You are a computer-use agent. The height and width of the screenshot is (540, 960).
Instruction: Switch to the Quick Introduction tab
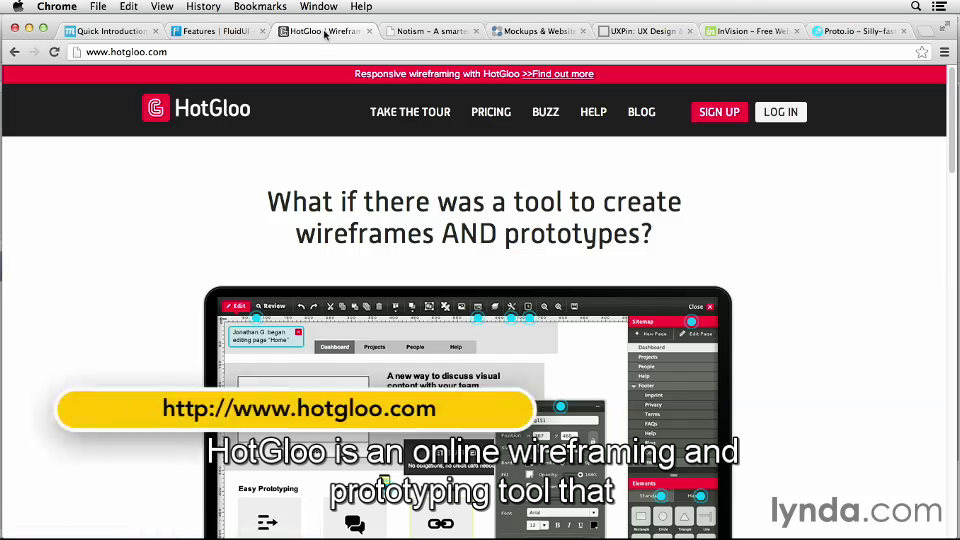click(x=110, y=31)
